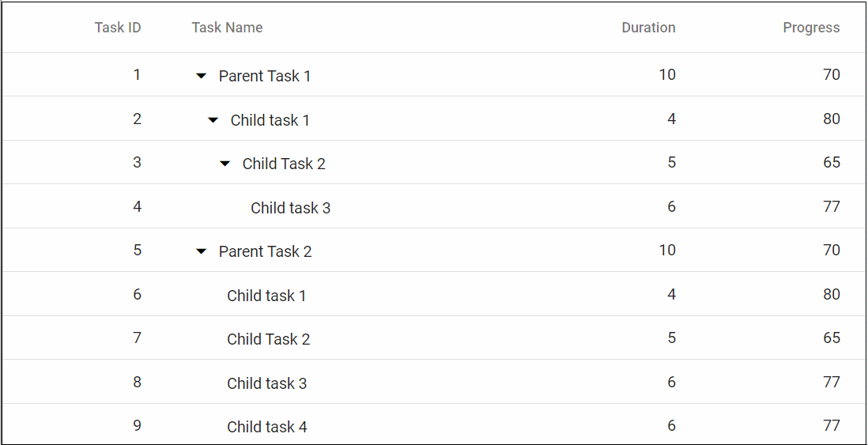
Task: Select Child task 4 name cell
Action: pyautogui.click(x=266, y=427)
